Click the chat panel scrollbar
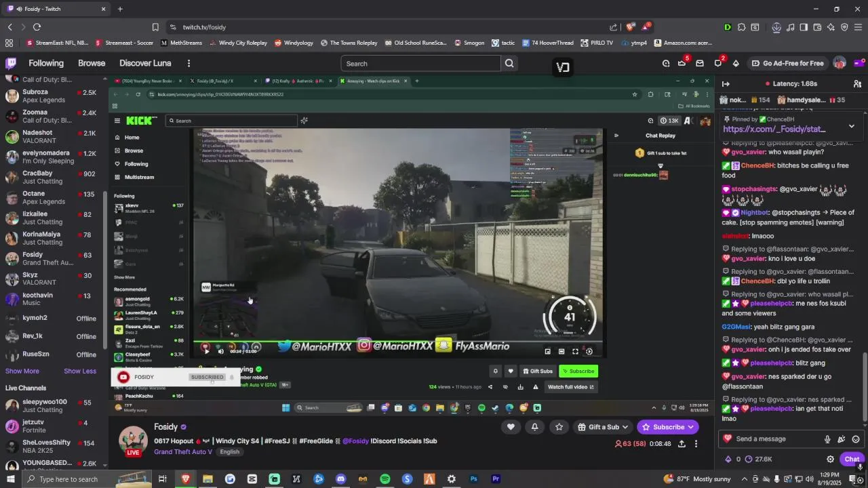Viewport: 868px width, 488px height. (x=865, y=386)
